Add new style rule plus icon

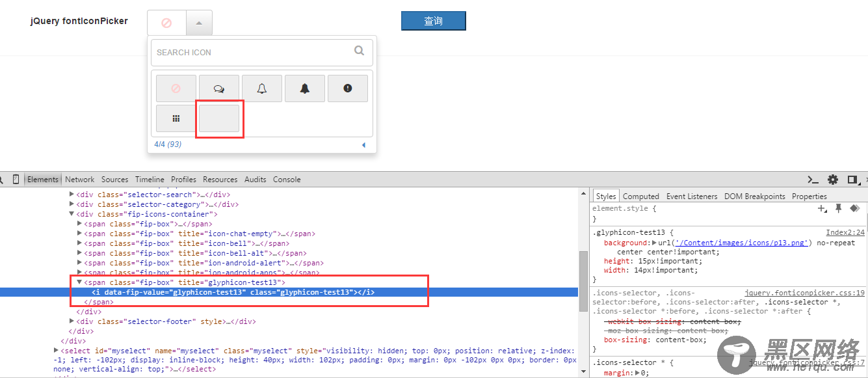(822, 208)
